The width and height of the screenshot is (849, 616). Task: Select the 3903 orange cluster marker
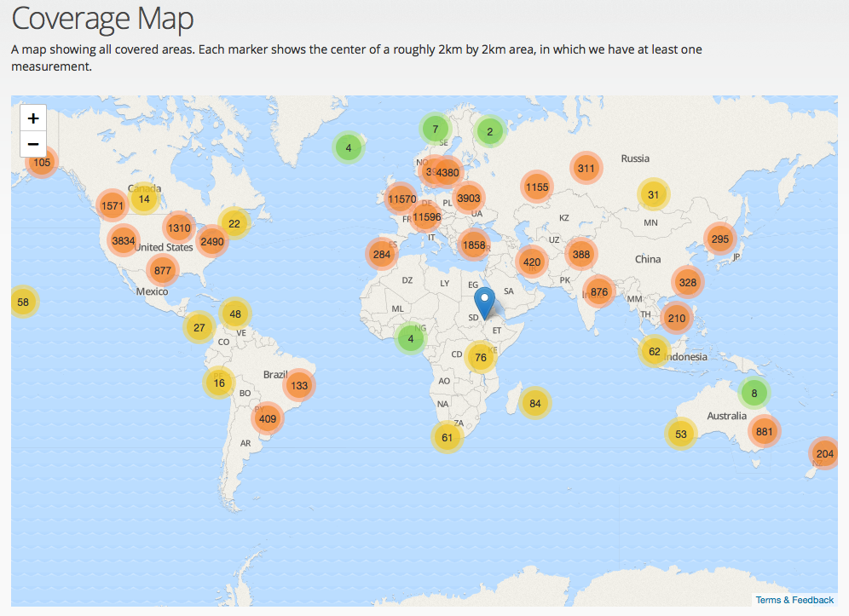click(x=469, y=199)
